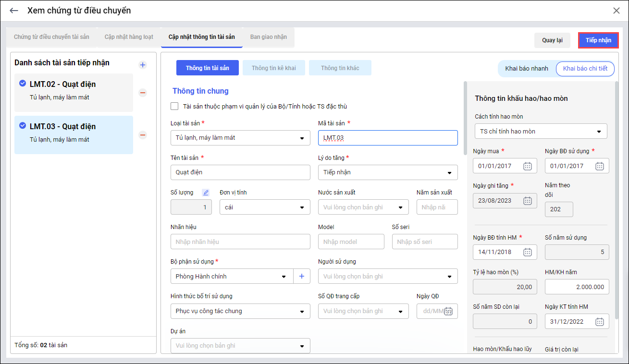Open the Loại tài sản dropdown
This screenshot has width=629, height=364.
[x=240, y=138]
